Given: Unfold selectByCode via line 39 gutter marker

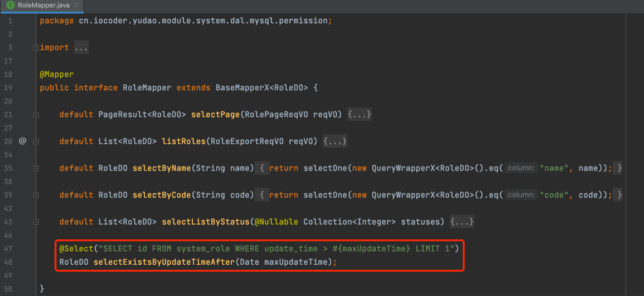Looking at the screenshot, I should point(36,195).
